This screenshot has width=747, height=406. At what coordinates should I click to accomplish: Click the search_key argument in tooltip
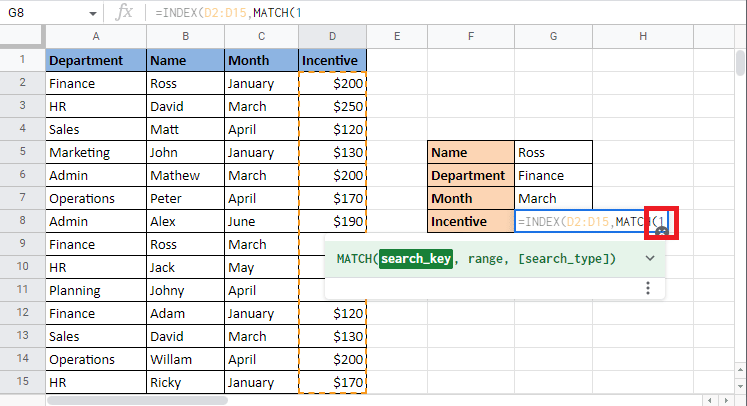click(x=415, y=259)
